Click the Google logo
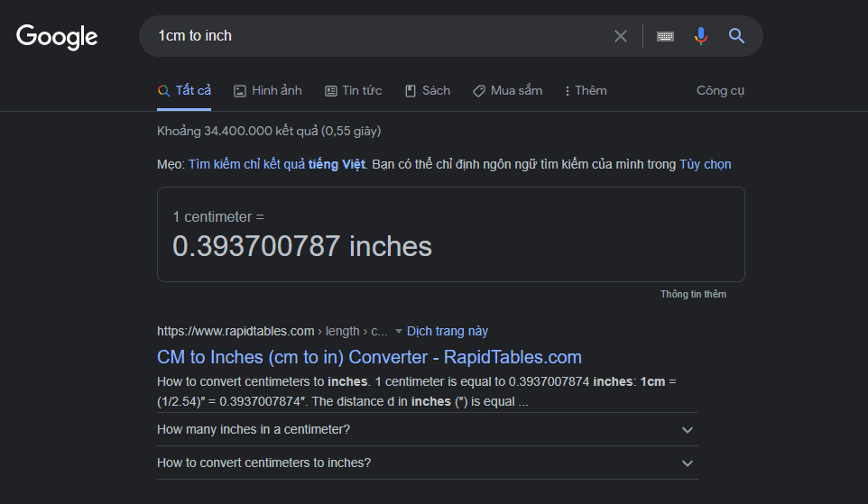 click(57, 36)
